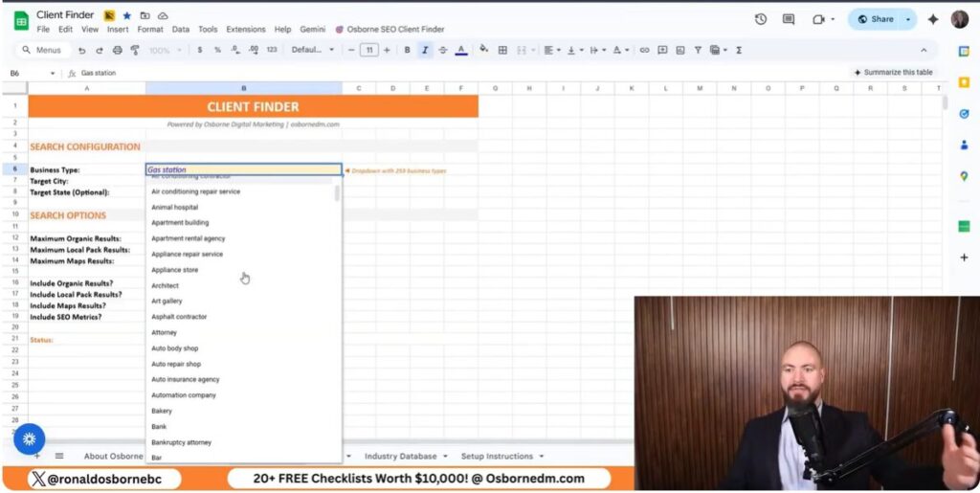Open Google Calendar side panel
This screenshot has width=980, height=493.
(x=964, y=52)
